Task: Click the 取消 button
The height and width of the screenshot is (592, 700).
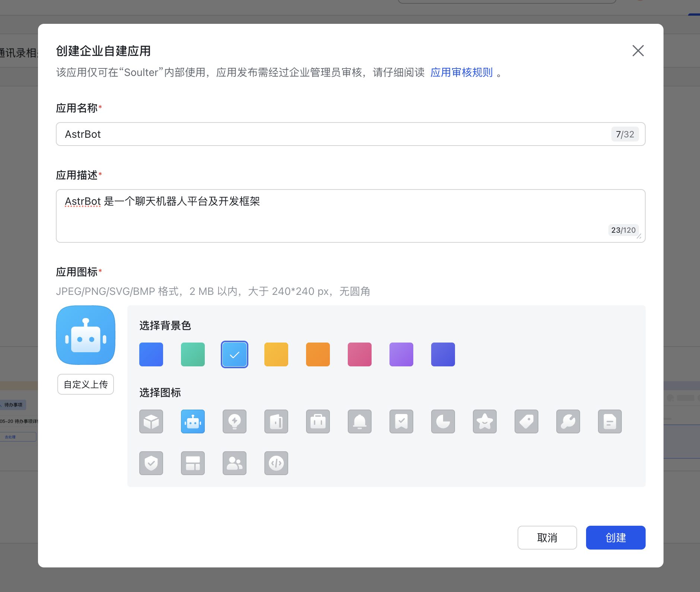Action: tap(547, 537)
